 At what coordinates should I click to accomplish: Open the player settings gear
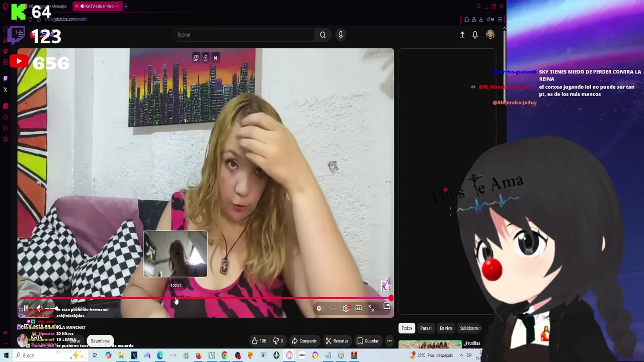tap(346, 308)
